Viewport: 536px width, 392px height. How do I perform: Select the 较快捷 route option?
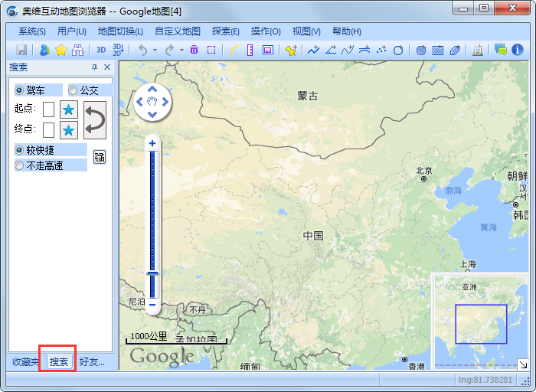[x=51, y=150]
